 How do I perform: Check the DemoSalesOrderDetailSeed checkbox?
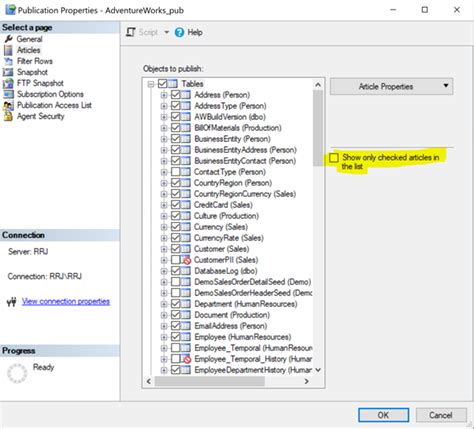[176, 282]
